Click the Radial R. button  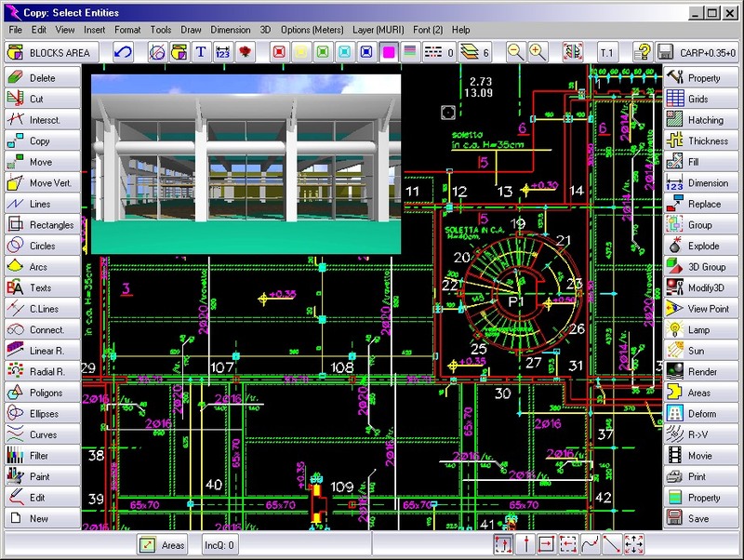point(42,371)
